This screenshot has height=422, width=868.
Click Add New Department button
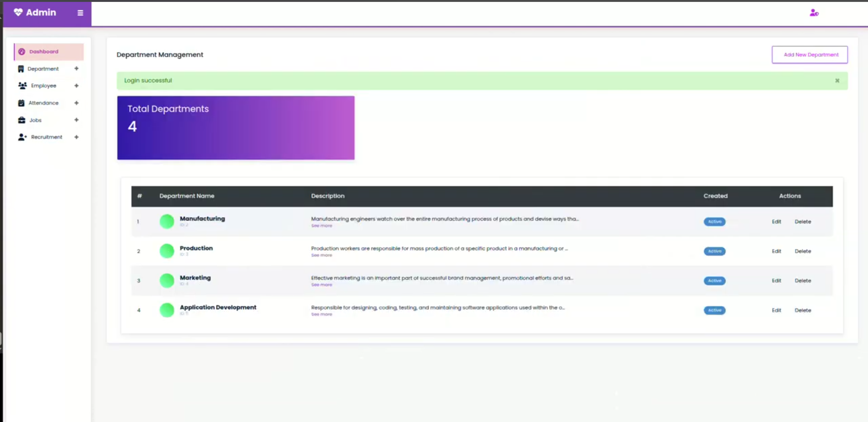[810, 55]
